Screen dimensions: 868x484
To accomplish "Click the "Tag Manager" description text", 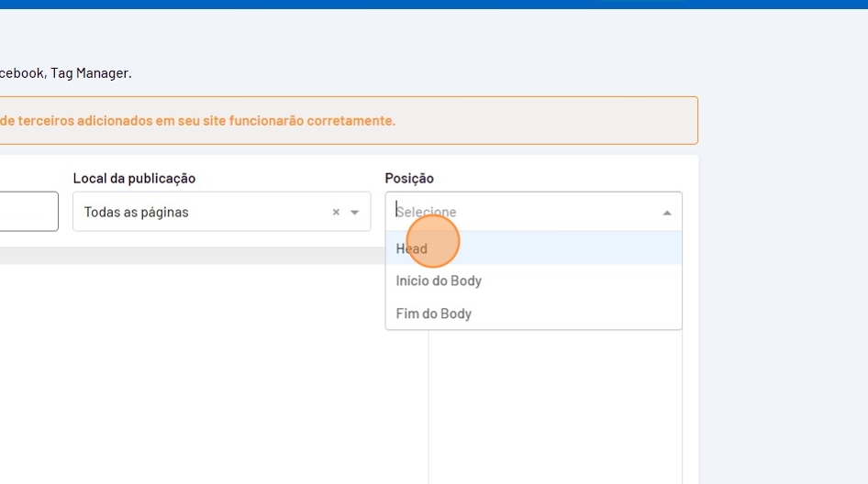I will 90,72.
